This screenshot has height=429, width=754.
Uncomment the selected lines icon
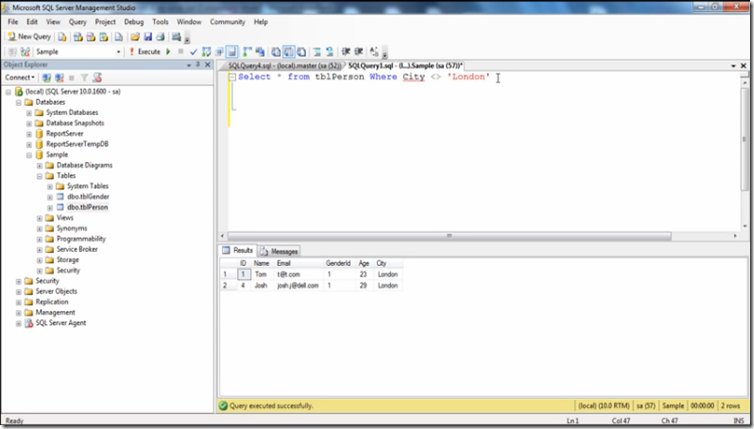329,51
